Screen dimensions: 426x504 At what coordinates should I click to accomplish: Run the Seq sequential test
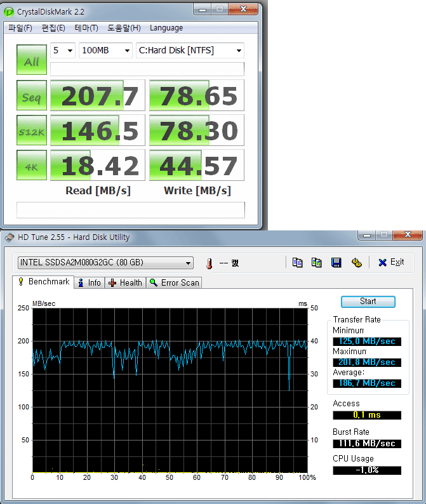32,95
